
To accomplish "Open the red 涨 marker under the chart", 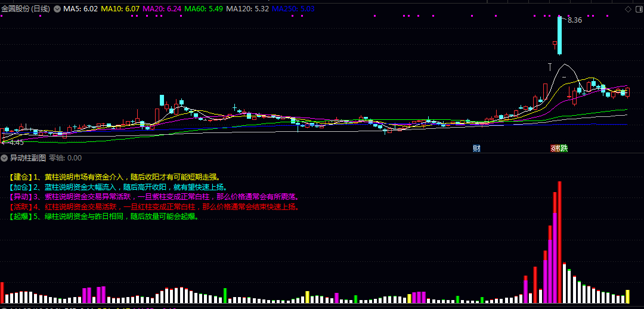I will [553, 149].
